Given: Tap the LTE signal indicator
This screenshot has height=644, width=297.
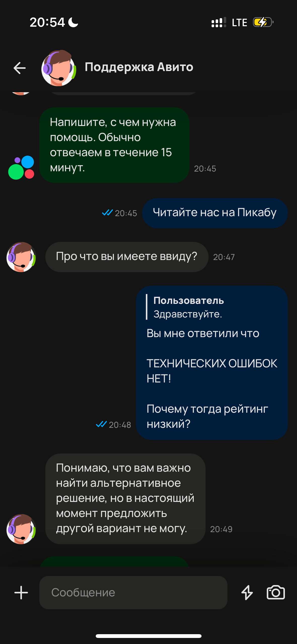Looking at the screenshot, I should [x=239, y=22].
